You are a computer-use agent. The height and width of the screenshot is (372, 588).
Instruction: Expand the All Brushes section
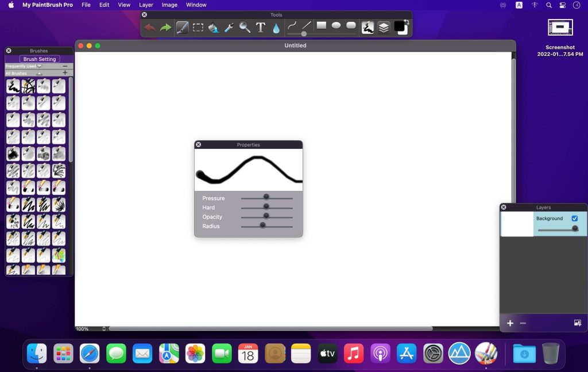[39, 73]
